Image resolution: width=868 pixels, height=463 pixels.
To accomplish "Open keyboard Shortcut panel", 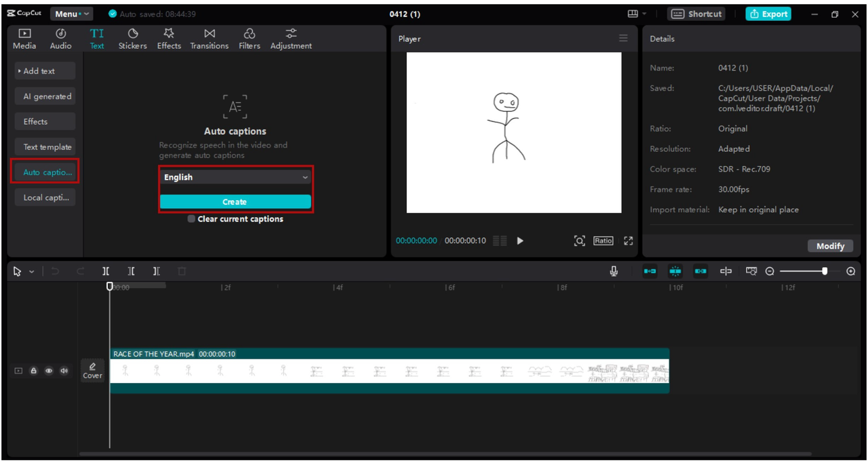I will [x=696, y=14].
